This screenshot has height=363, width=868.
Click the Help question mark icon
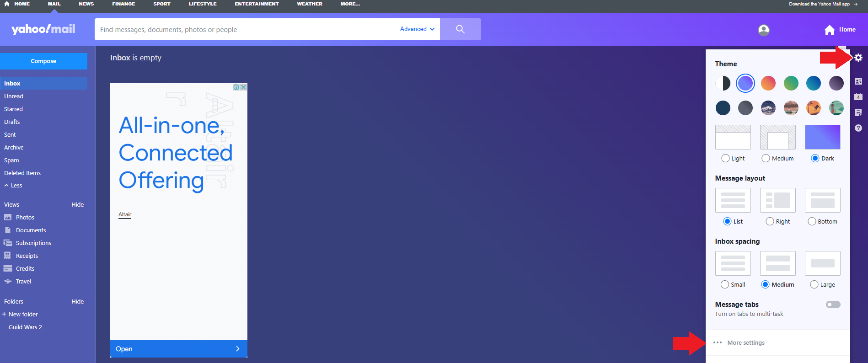(x=858, y=128)
